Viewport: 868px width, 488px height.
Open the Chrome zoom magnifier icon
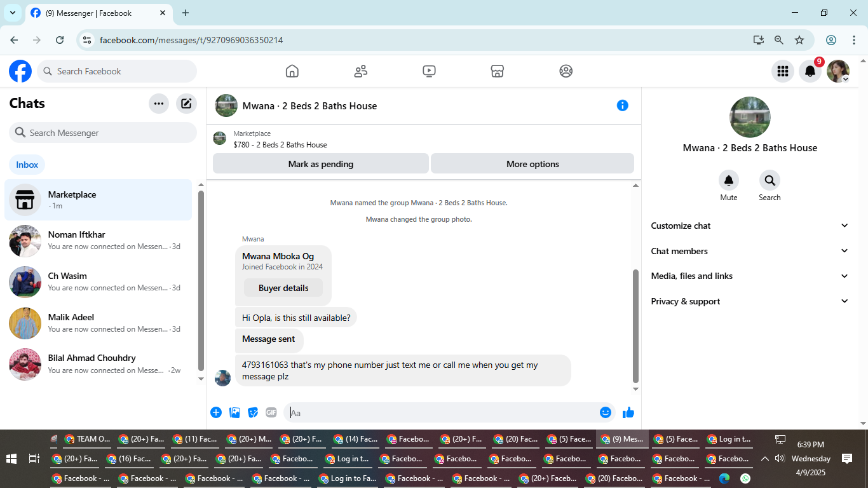tap(779, 40)
